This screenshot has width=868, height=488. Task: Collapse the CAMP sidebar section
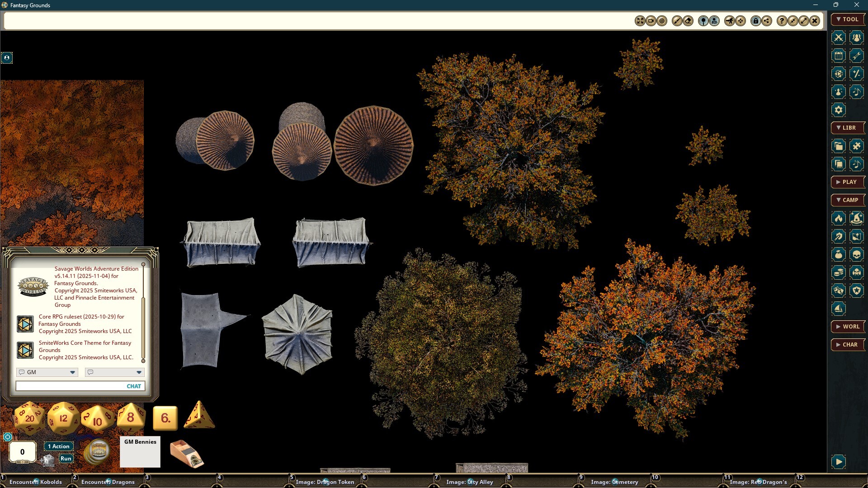(x=848, y=200)
